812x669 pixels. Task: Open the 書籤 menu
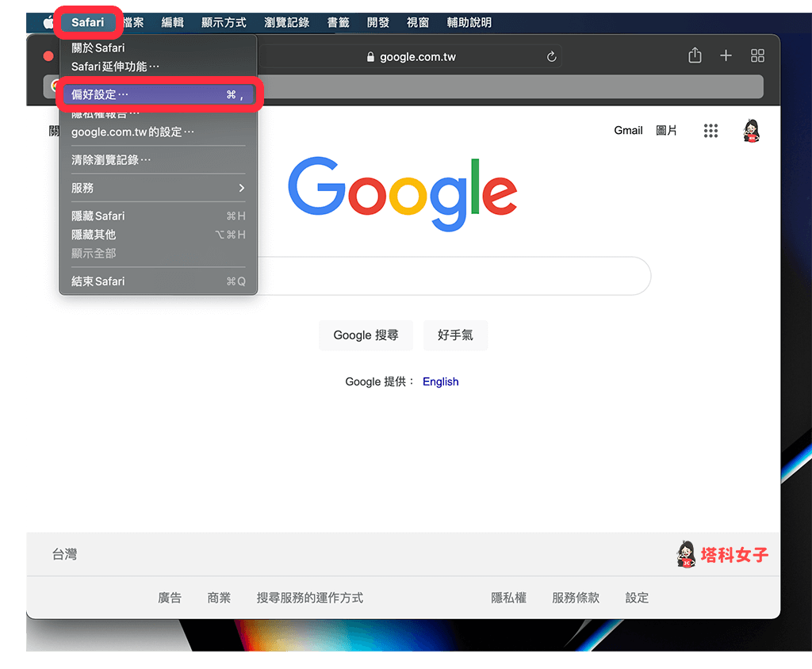(x=338, y=22)
